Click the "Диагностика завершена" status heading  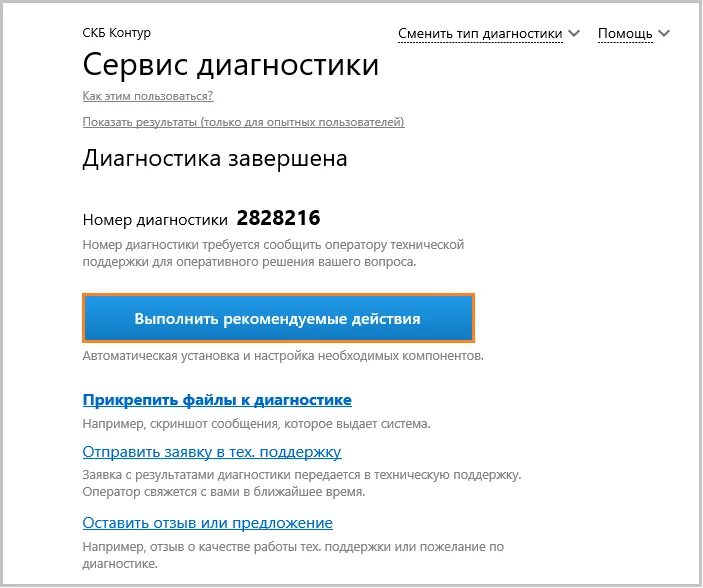tap(215, 159)
